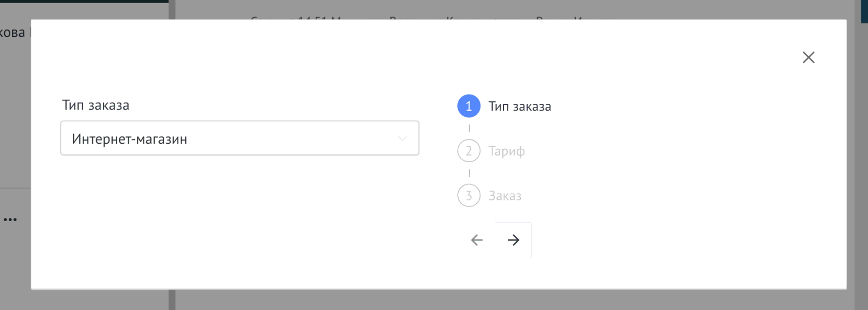Jump to the Заказ step
Screen dimensions: 868x310
click(505, 196)
